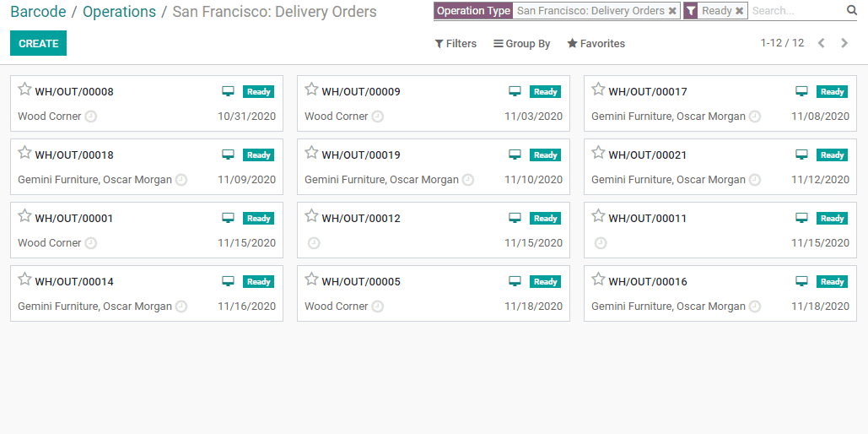
Task: Click the monitor icon on WH/OUT/00018
Action: 228,155
